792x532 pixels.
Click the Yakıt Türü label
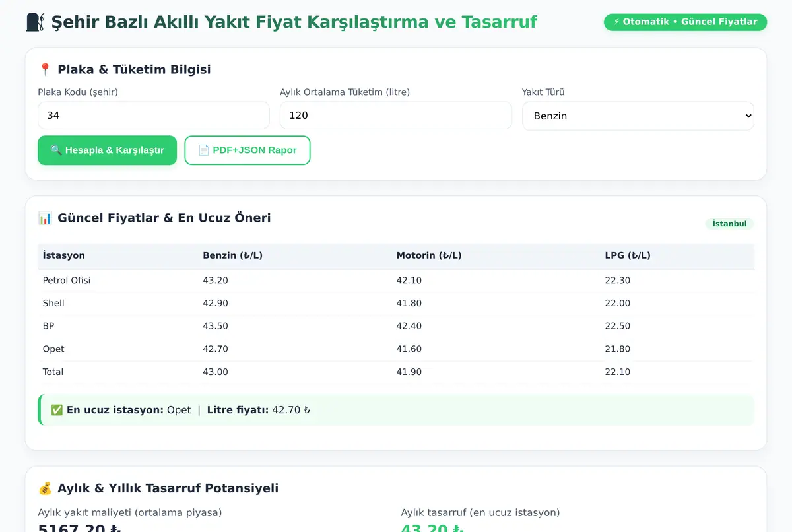point(543,92)
